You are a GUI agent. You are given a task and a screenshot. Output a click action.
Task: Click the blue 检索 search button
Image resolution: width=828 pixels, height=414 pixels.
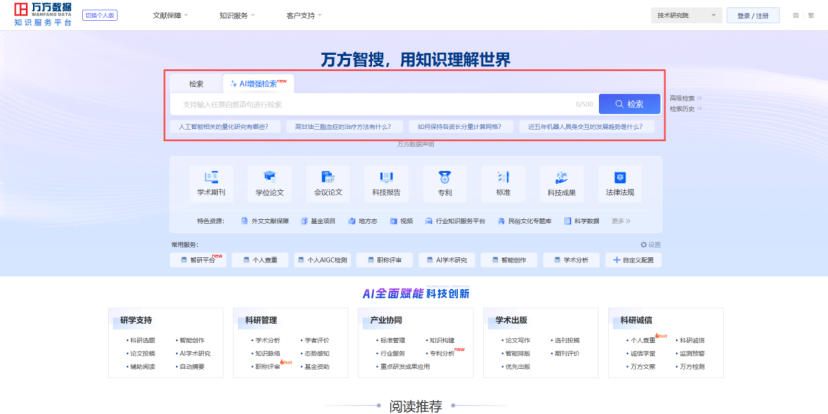click(x=629, y=104)
